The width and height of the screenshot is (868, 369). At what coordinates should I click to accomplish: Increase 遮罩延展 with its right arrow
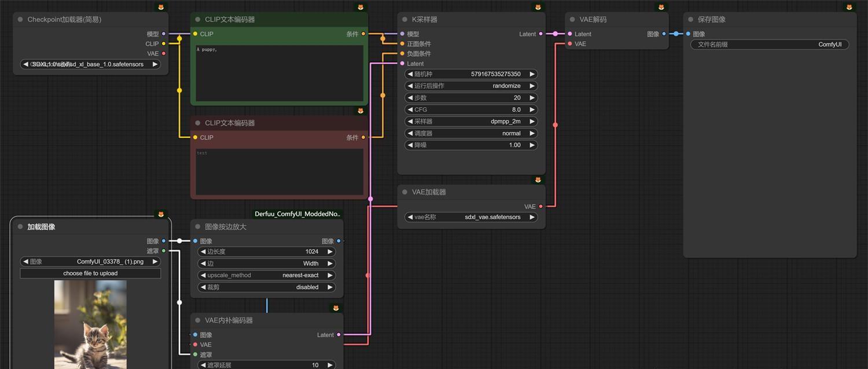pos(330,365)
